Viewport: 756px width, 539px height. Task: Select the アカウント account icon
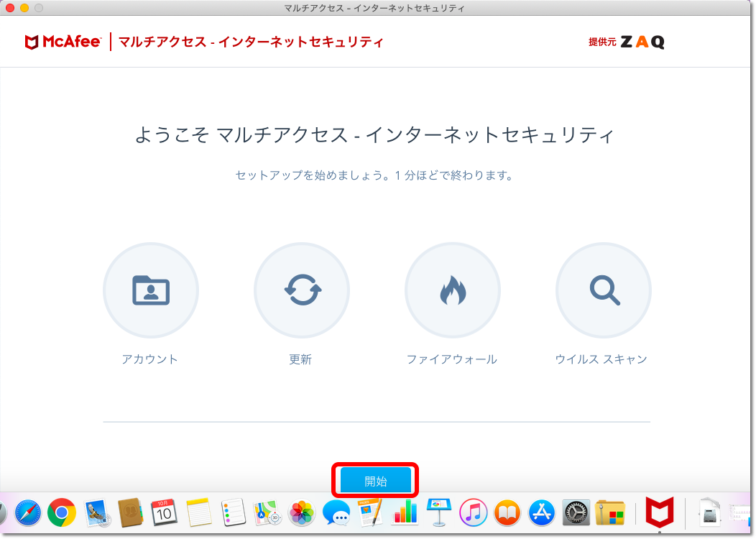pos(151,290)
